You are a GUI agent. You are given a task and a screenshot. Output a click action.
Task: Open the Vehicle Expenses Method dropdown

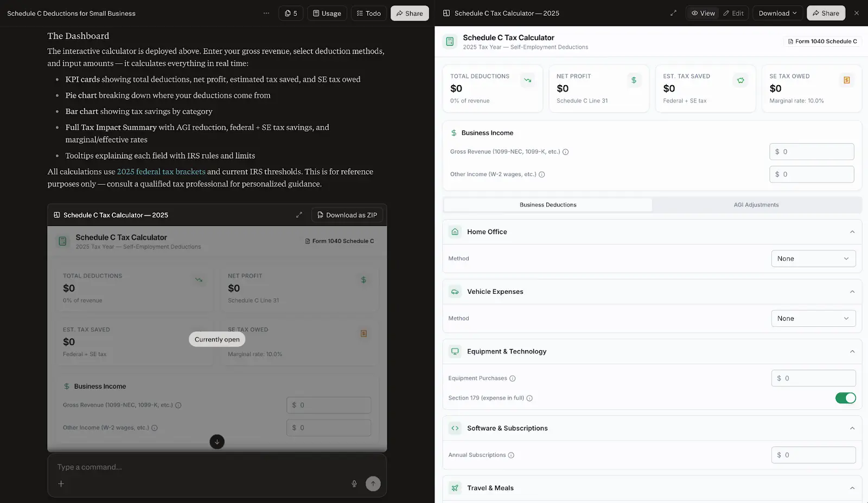[813, 319]
